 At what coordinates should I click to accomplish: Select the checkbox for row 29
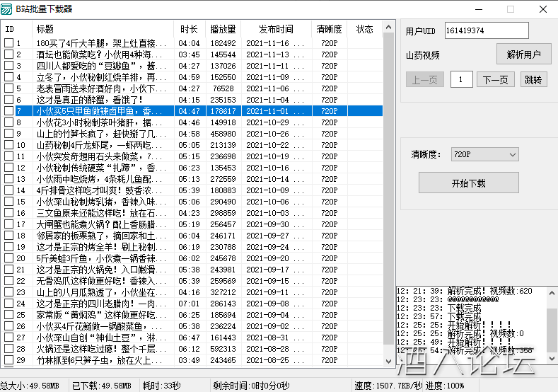tap(8, 360)
